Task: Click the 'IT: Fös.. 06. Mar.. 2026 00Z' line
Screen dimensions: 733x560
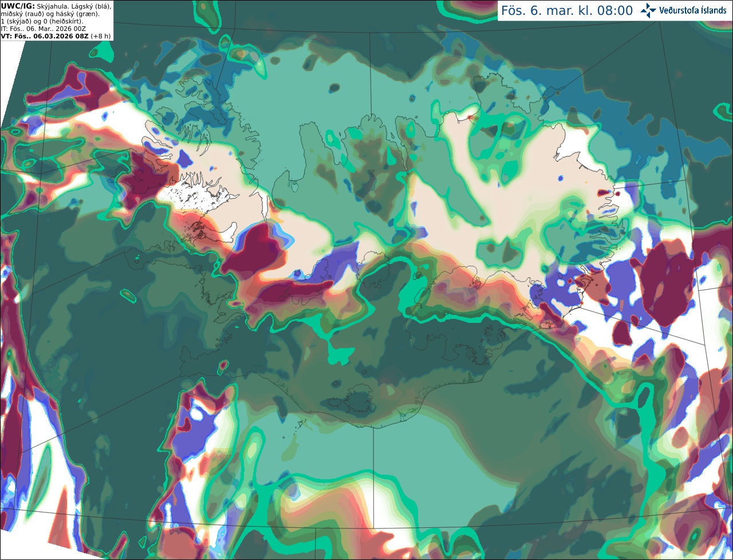Action: click(x=44, y=29)
